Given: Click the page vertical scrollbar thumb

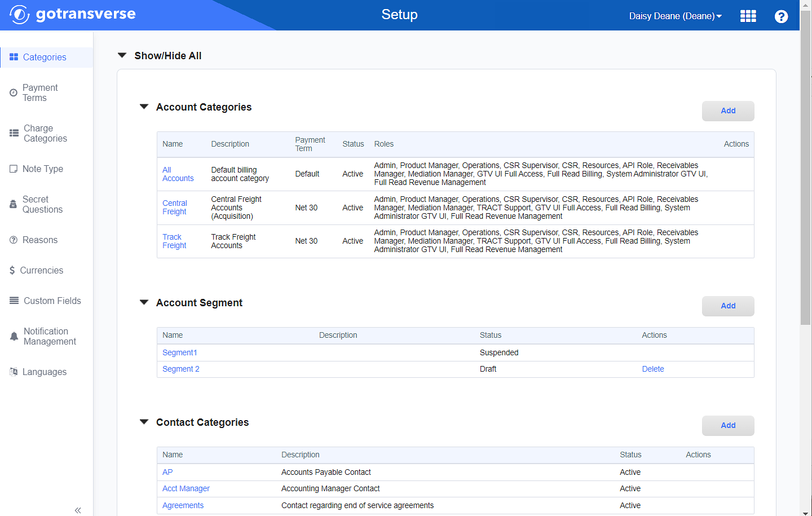Looking at the screenshot, I should point(806,167).
